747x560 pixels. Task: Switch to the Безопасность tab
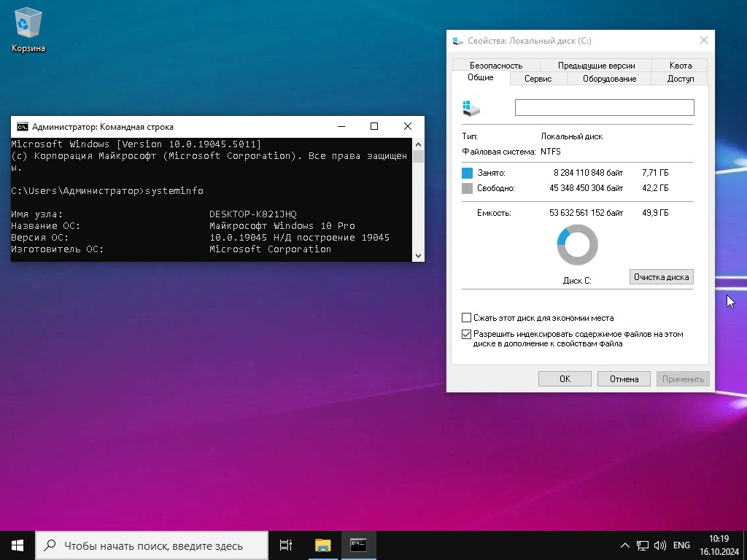point(496,65)
